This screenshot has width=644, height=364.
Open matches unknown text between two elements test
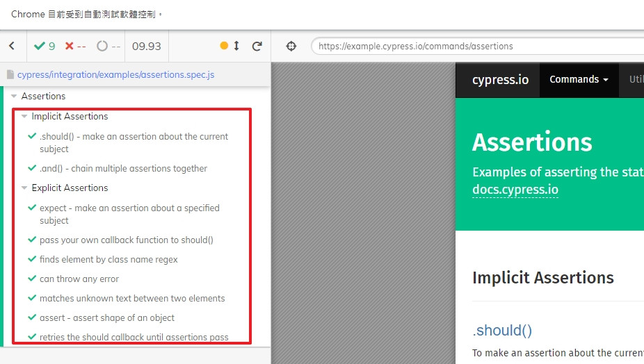(132, 298)
